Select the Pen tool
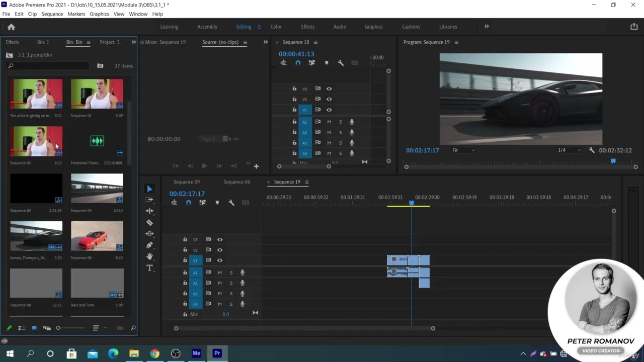The image size is (644, 362). 149,245
